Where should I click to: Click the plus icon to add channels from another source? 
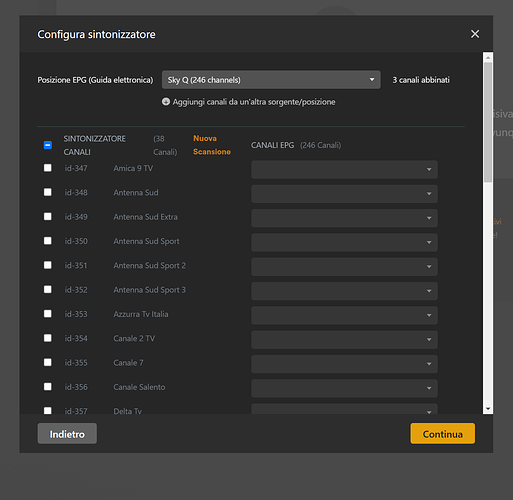tap(166, 102)
